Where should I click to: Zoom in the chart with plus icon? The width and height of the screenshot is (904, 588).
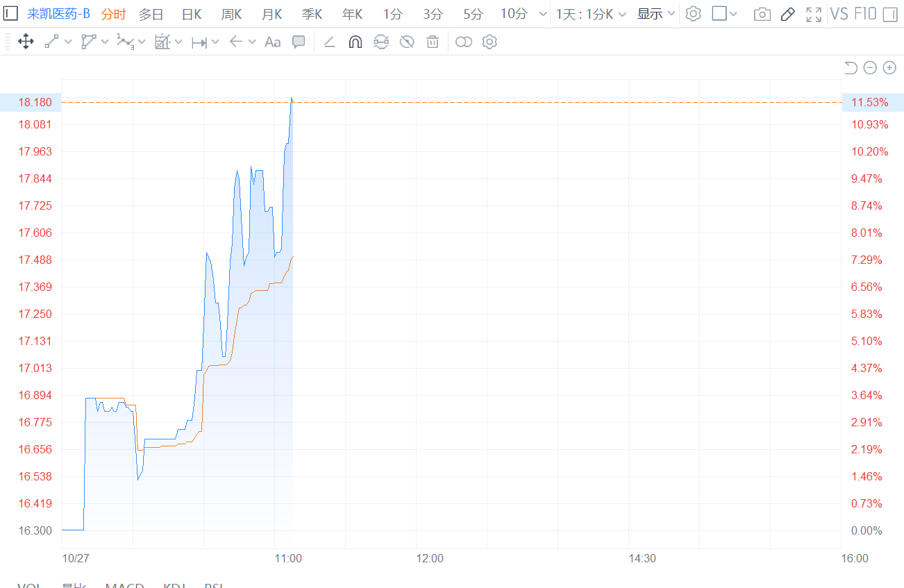point(889,67)
